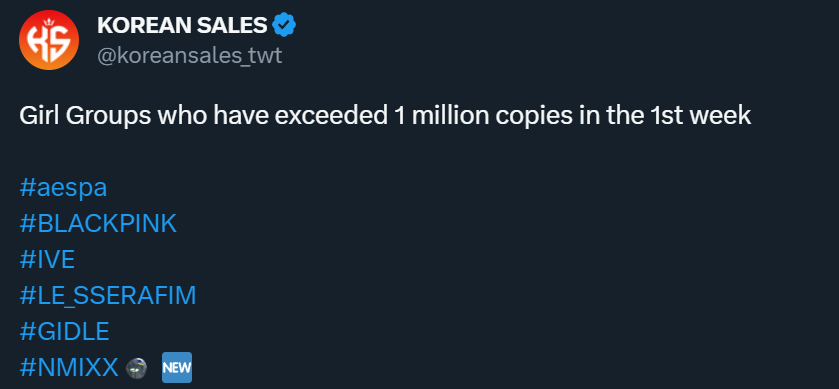Open the KOREAN SALES display name
The width and height of the screenshot is (839, 389).
[182, 25]
